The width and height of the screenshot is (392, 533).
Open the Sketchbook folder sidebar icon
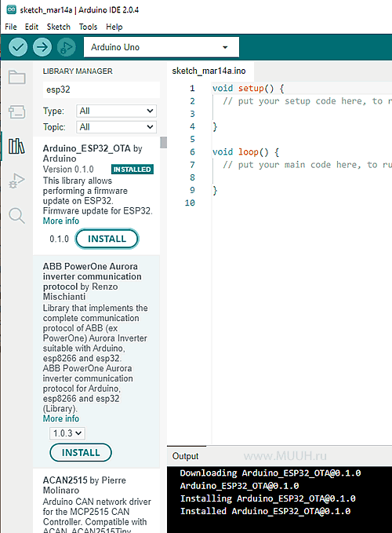click(16, 77)
